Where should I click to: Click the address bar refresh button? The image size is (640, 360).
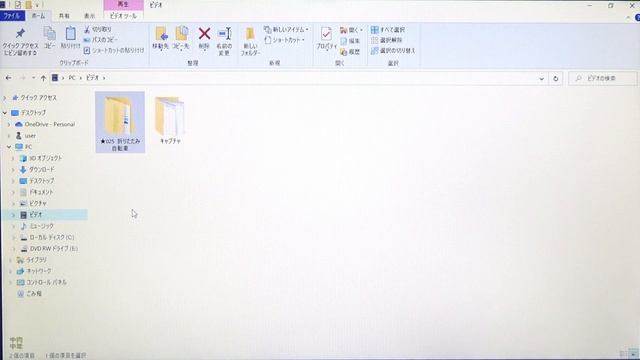[556, 78]
